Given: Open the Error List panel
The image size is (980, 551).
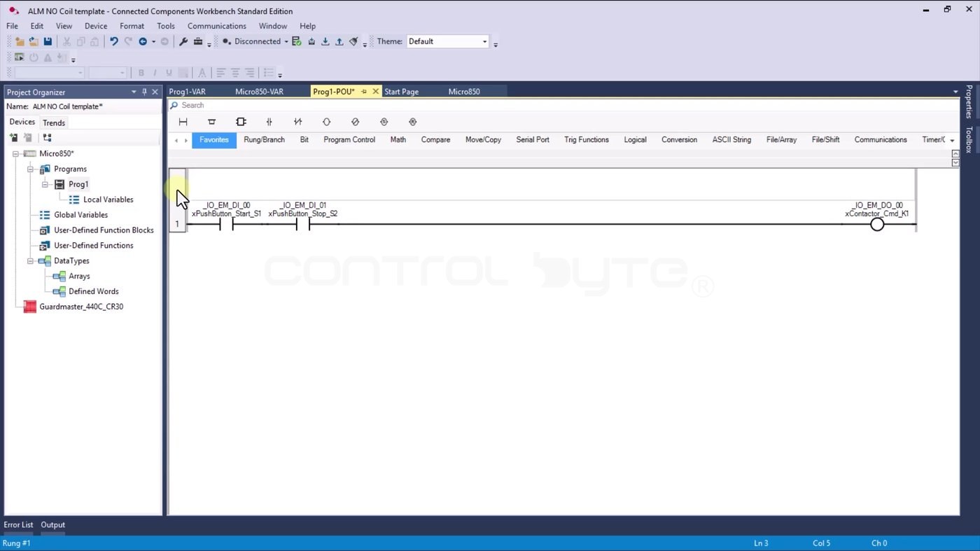Looking at the screenshot, I should pyautogui.click(x=18, y=525).
